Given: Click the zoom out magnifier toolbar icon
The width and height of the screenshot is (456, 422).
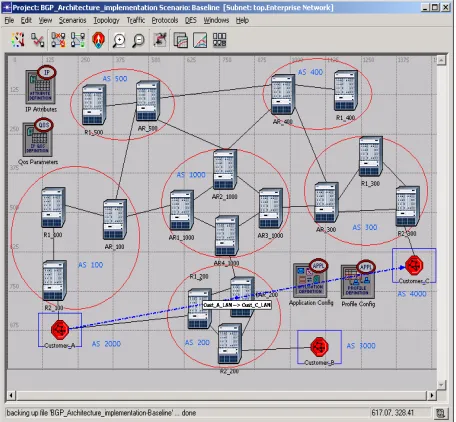Looking at the screenshot, I should click(138, 41).
